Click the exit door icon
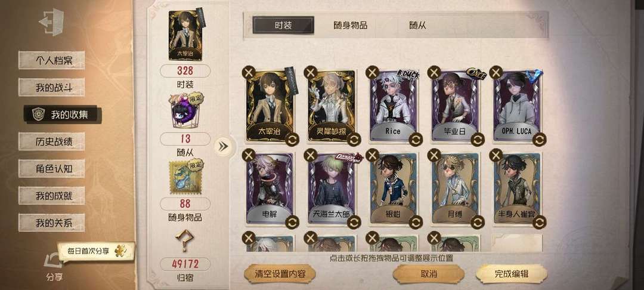 point(51,21)
